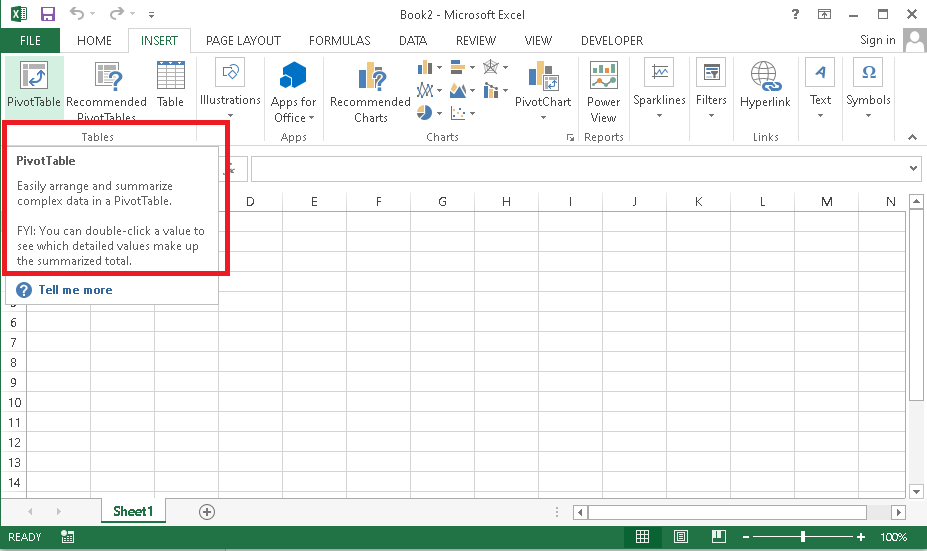Switch to the PAGE LAYOUT tab

[243, 40]
